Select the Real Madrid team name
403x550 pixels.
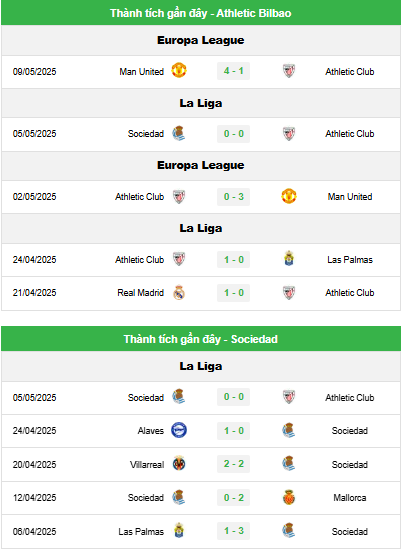coord(140,293)
